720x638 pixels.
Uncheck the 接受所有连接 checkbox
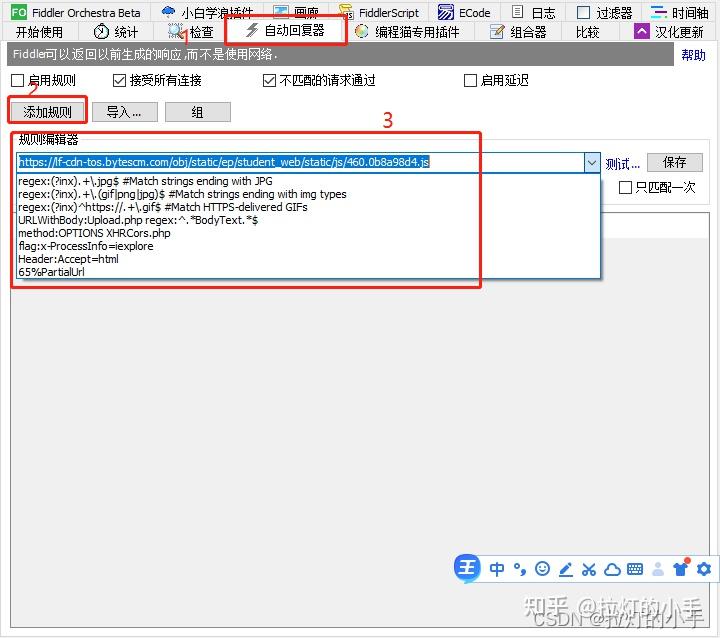pos(119,81)
